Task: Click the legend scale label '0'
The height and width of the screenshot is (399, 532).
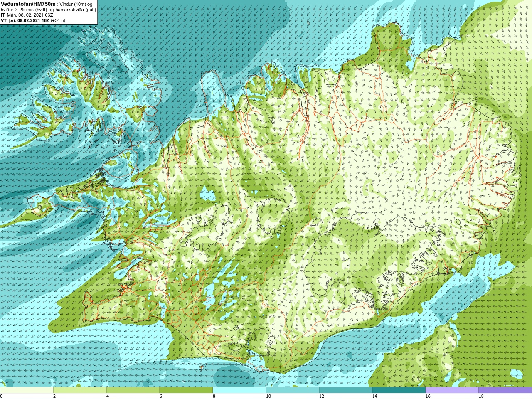Action: [1, 396]
